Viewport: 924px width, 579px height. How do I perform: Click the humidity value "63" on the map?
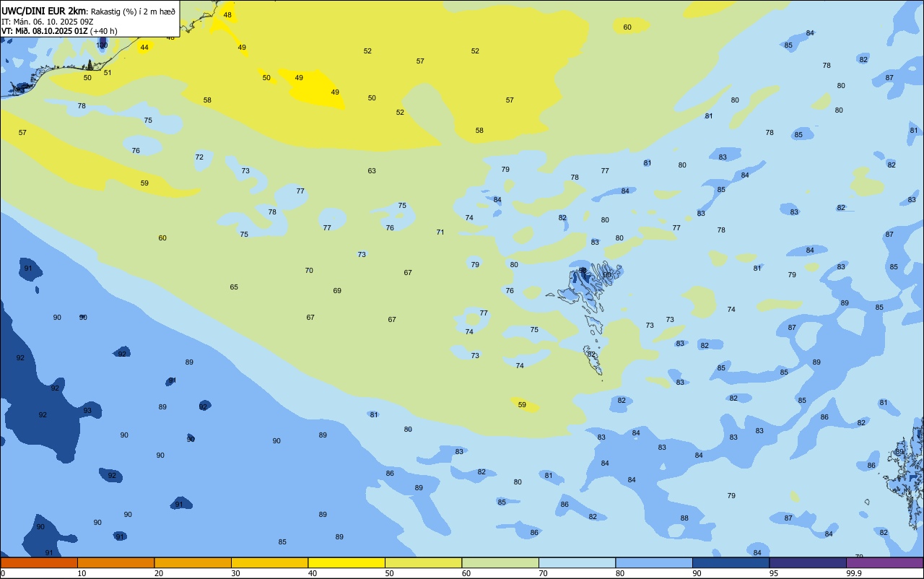(x=372, y=171)
